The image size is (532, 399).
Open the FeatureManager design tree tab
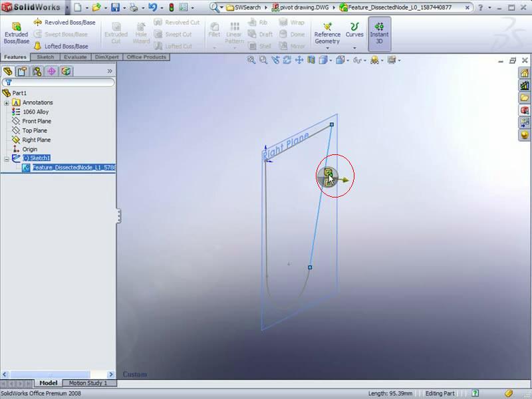[8, 71]
